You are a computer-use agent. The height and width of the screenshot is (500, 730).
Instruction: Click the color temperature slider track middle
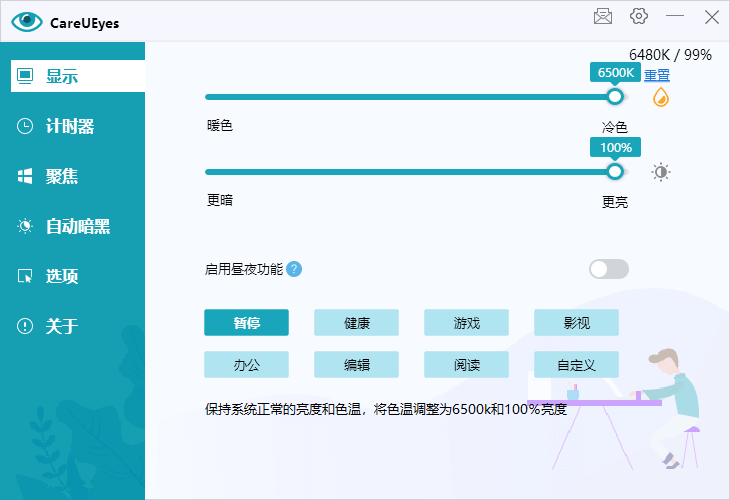(417, 97)
